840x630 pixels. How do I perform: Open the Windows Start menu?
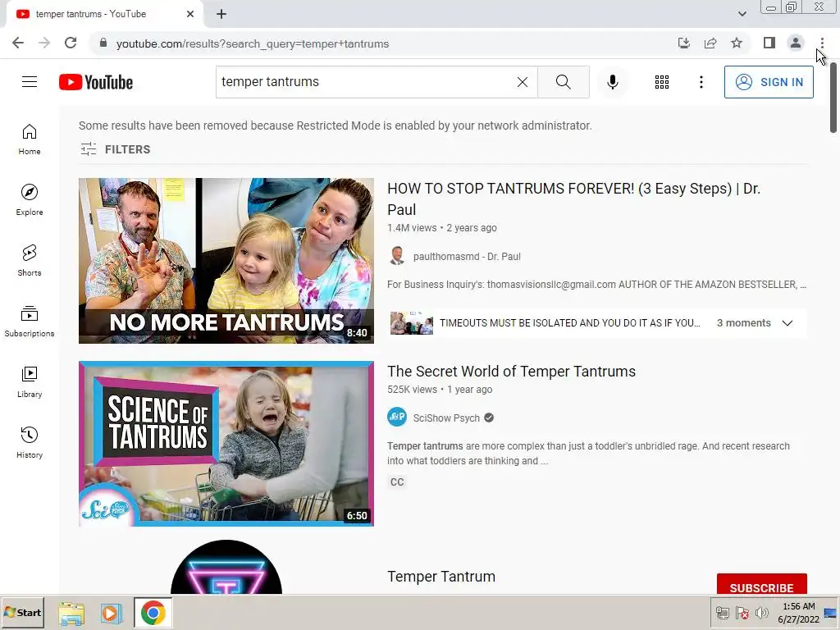pos(22,612)
